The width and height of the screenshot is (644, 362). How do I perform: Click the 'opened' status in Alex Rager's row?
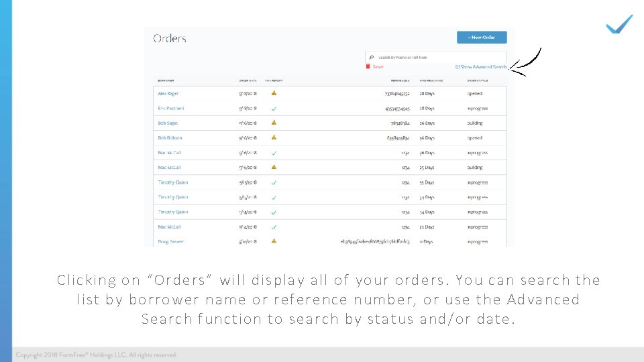[x=475, y=94]
